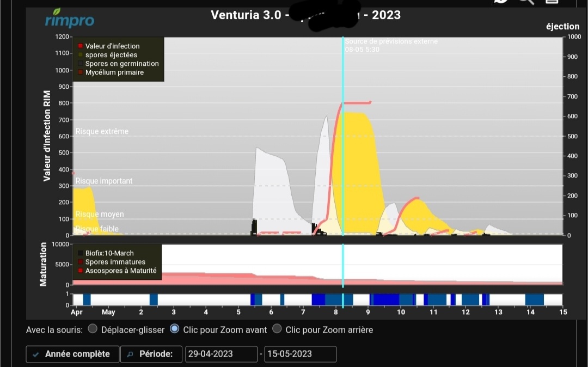Select Clic pour Zoom avant option
588x367 pixels.
174,329
